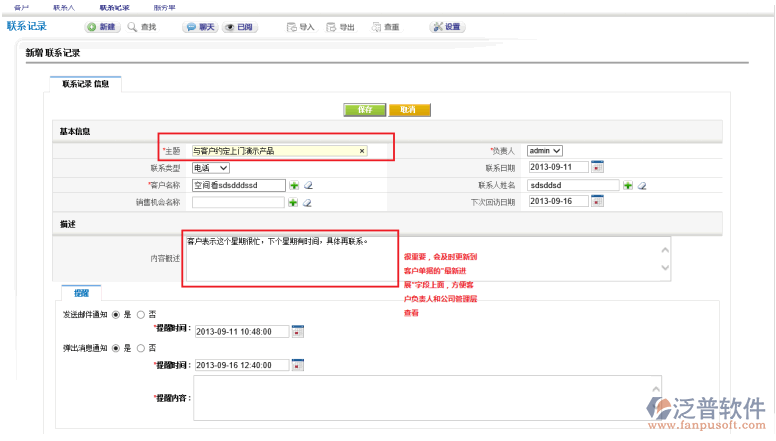Click the down arrow of 内容概述 scrollbar

(665, 267)
